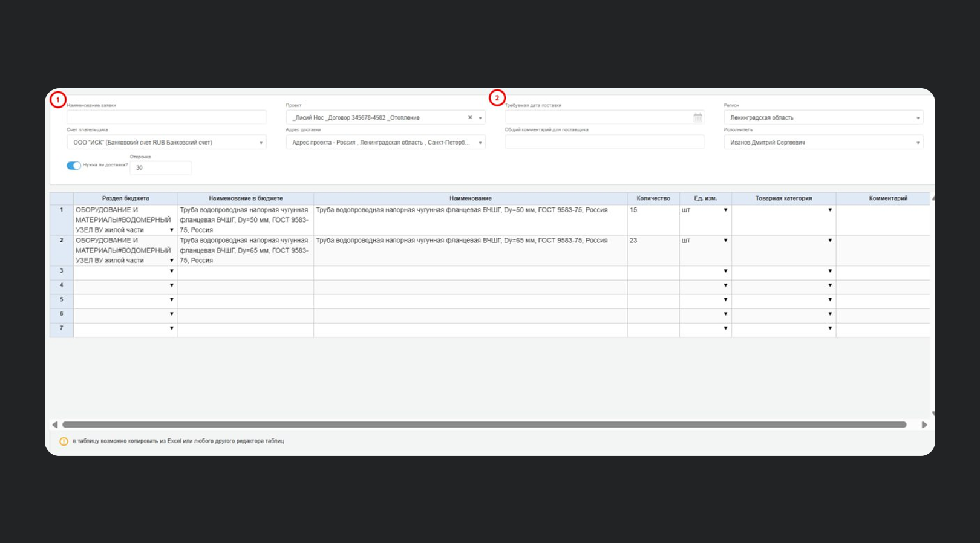The image size is (980, 543).
Task: Click the Наименование column header
Action: click(x=470, y=198)
